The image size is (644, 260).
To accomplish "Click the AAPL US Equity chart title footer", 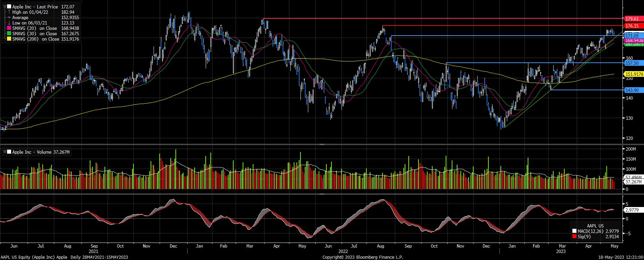I will click(x=64, y=257).
